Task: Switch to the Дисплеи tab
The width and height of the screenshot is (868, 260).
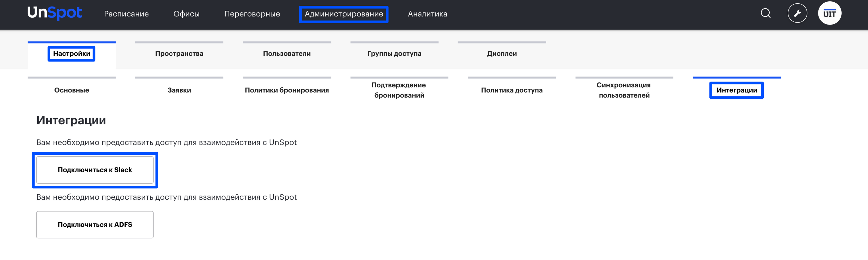Action: [502, 53]
